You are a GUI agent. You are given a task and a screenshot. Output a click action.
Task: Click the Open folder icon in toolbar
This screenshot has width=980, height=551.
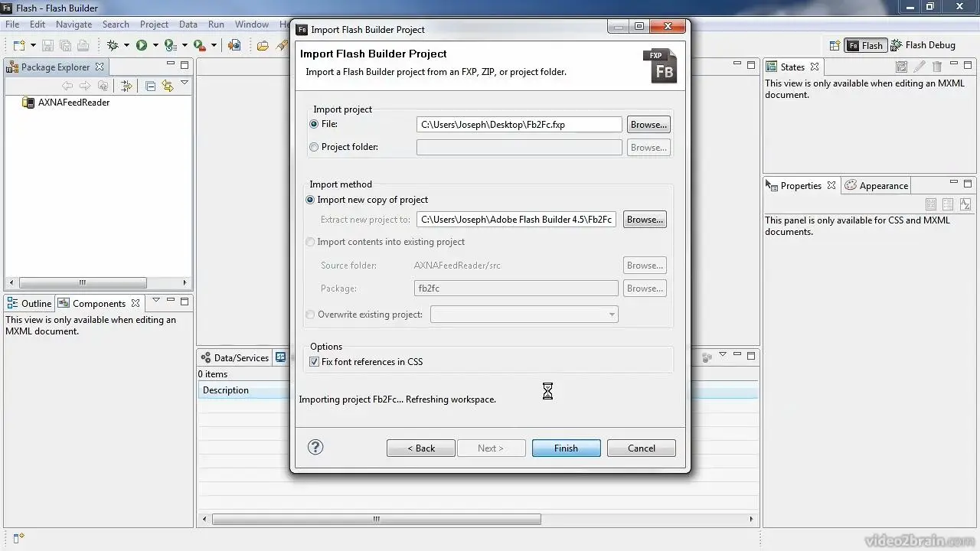pos(263,46)
